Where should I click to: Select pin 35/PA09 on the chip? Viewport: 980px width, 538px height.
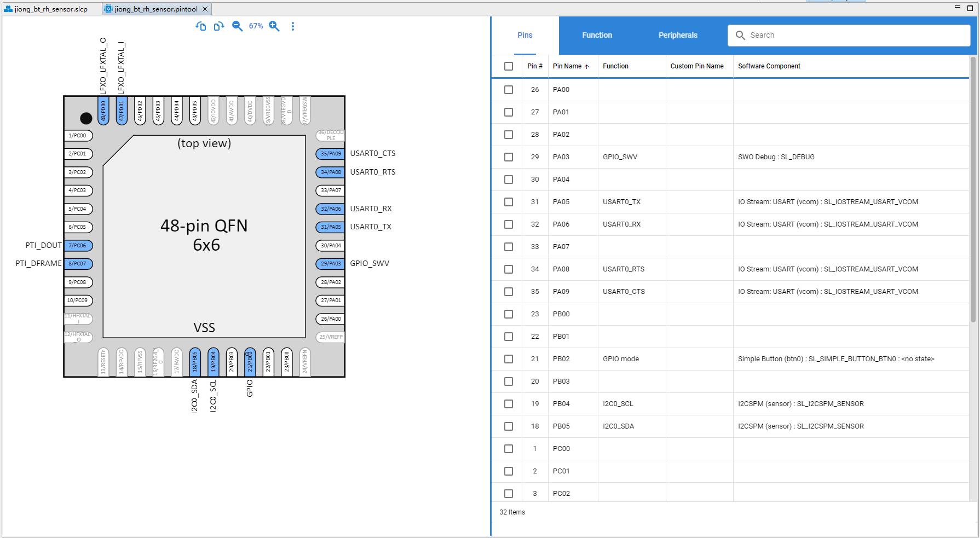click(x=330, y=154)
